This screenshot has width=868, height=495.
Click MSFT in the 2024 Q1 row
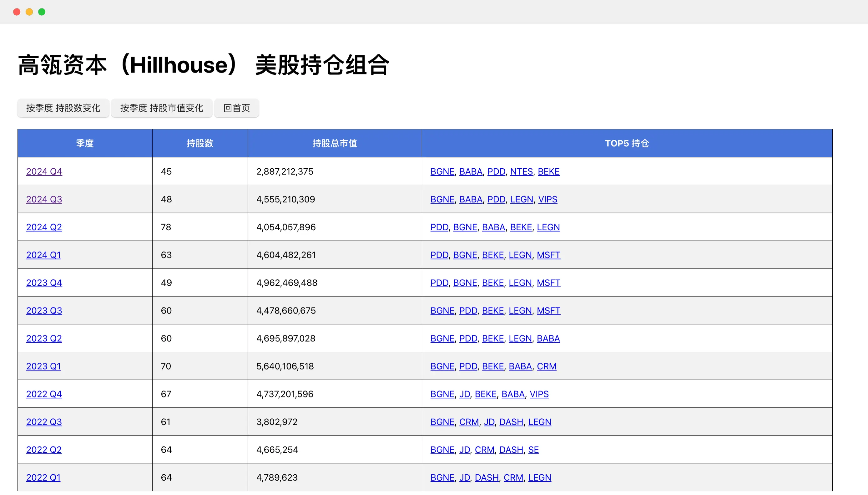(x=549, y=255)
